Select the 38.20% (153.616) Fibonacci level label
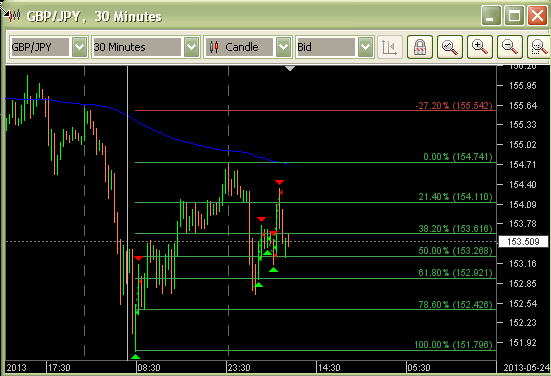The image size is (551, 376). point(455,229)
